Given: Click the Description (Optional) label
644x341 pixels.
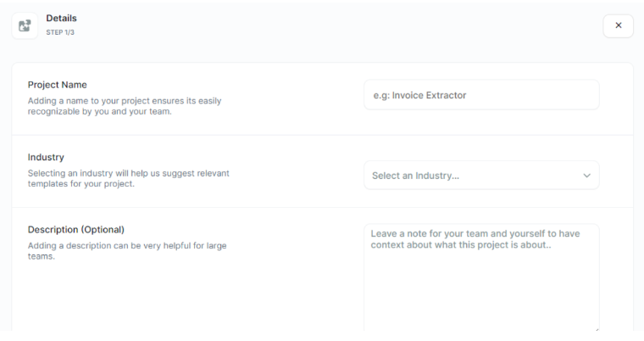Looking at the screenshot, I should coord(76,230).
